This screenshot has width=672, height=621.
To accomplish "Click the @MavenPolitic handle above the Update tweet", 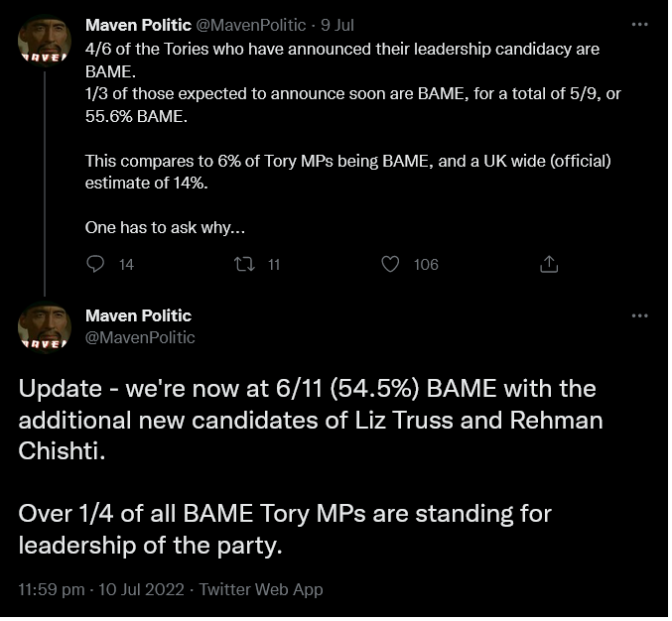I will (141, 337).
